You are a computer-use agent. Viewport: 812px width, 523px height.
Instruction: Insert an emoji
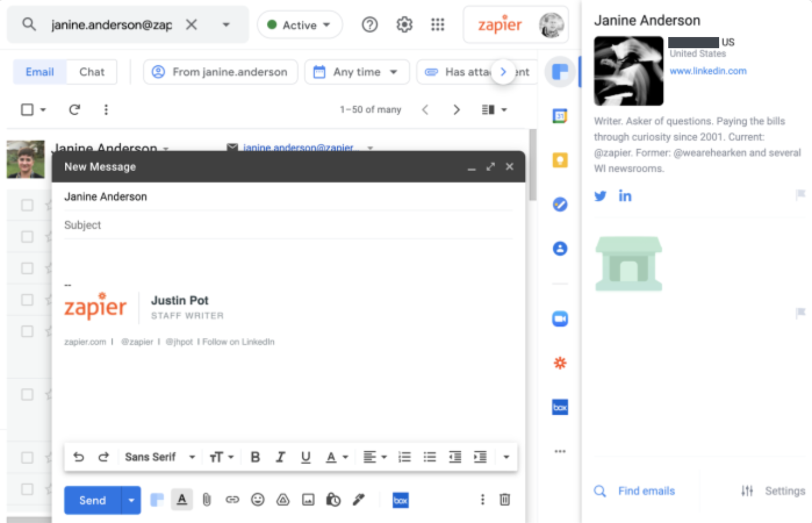click(x=257, y=500)
